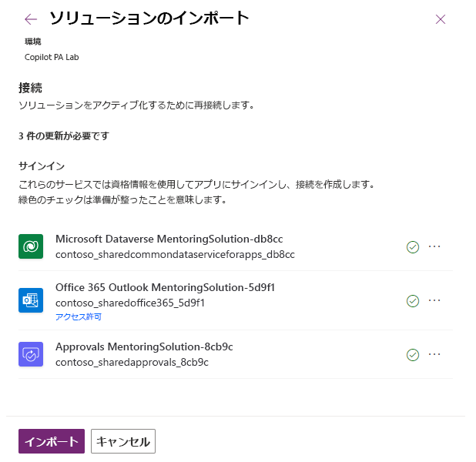Image resolution: width=476 pixels, height=462 pixels.
Task: Open more options for Approvals connection
Action: coord(434,354)
